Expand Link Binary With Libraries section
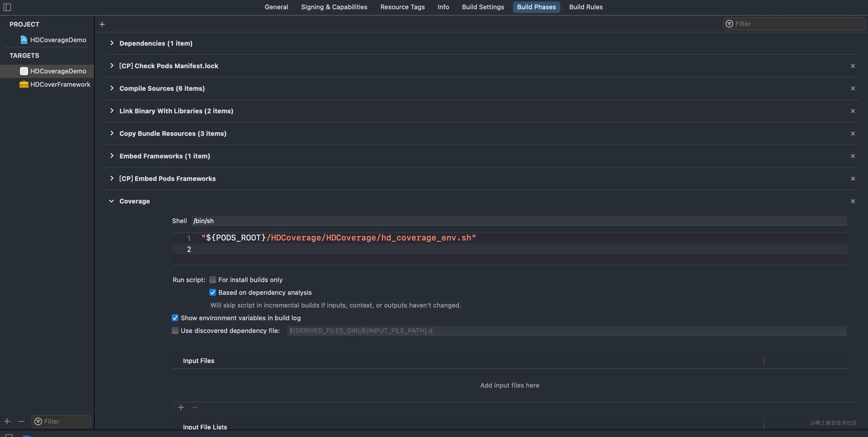 [112, 111]
